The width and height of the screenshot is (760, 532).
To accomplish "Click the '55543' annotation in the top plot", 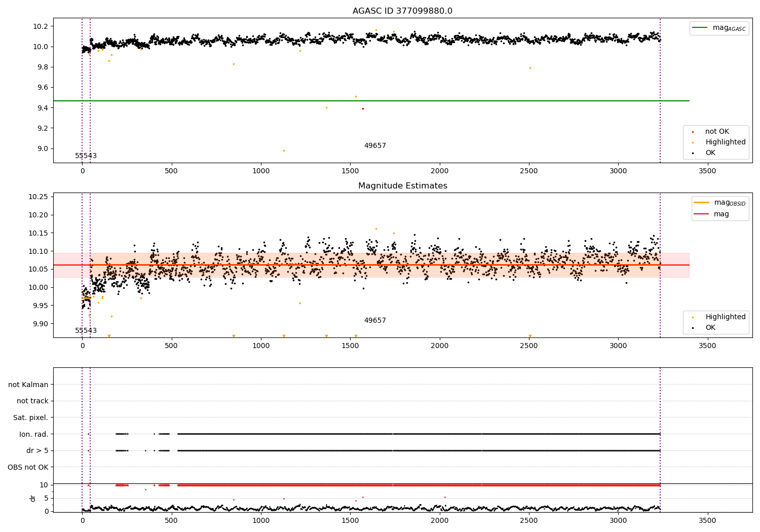I will point(86,156).
